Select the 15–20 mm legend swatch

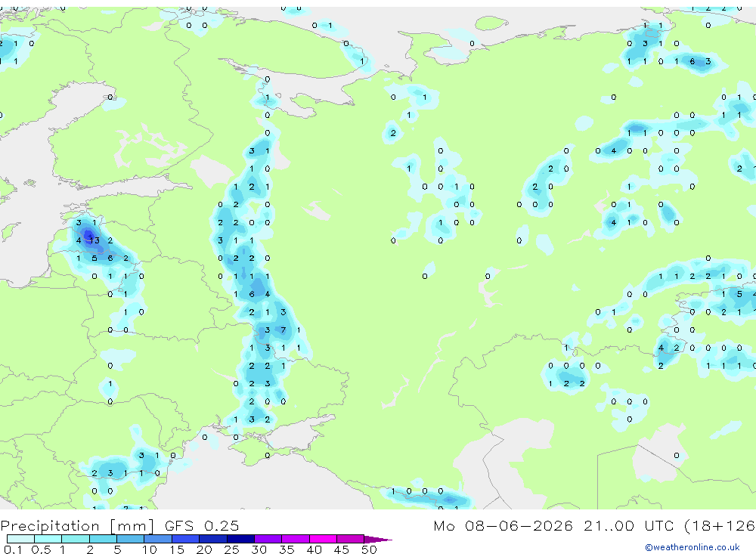tap(186, 539)
